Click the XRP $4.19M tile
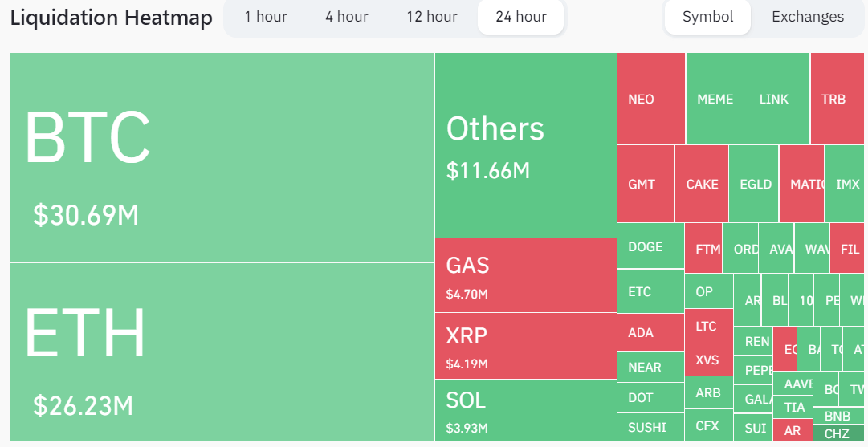The height and width of the screenshot is (447, 868). (525, 345)
